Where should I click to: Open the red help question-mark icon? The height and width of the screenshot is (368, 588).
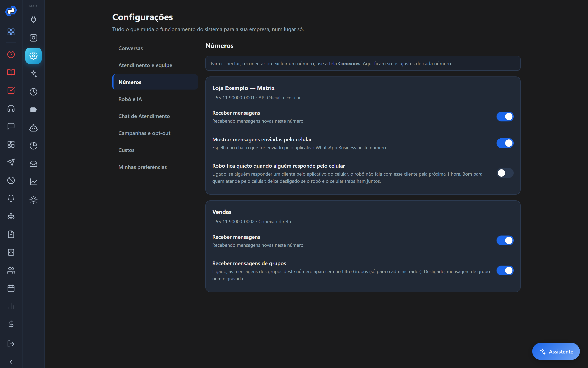11,54
